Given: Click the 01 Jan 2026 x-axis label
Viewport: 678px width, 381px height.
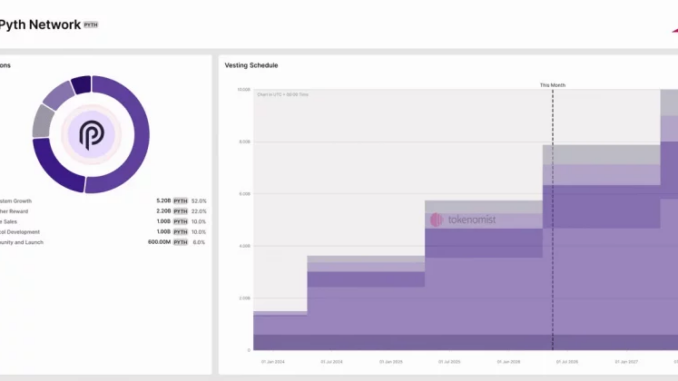Looking at the screenshot, I should click(508, 362).
